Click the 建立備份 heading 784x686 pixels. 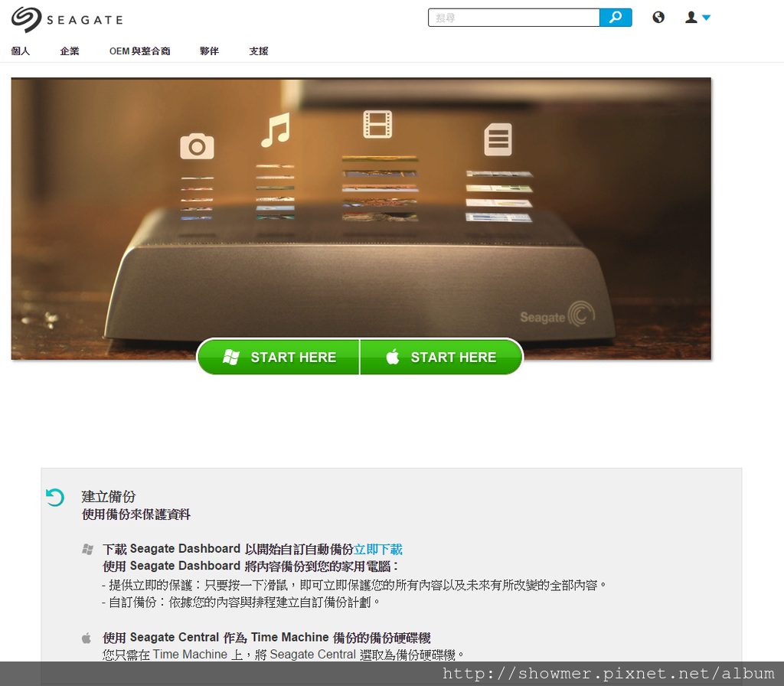pyautogui.click(x=109, y=496)
